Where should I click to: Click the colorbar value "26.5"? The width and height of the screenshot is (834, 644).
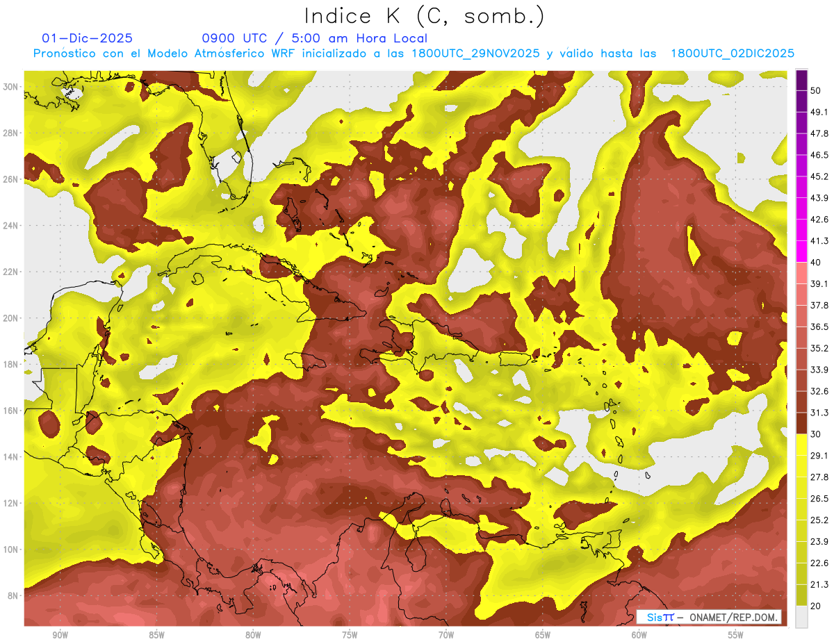click(819, 499)
